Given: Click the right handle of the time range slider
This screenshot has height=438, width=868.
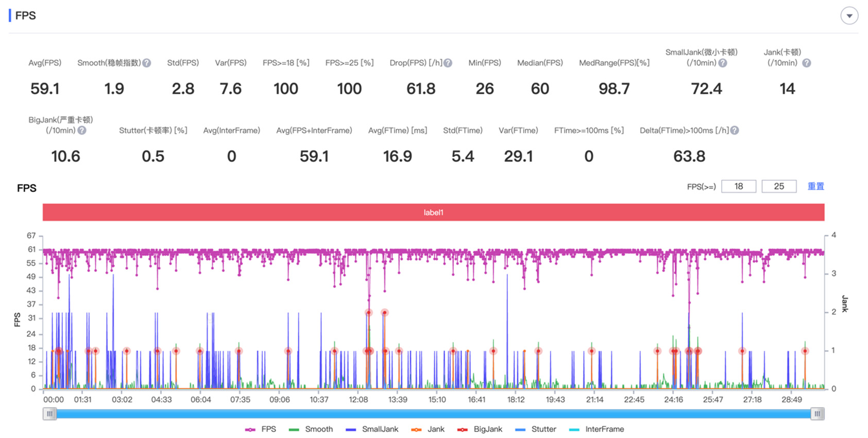Looking at the screenshot, I should pos(818,414).
